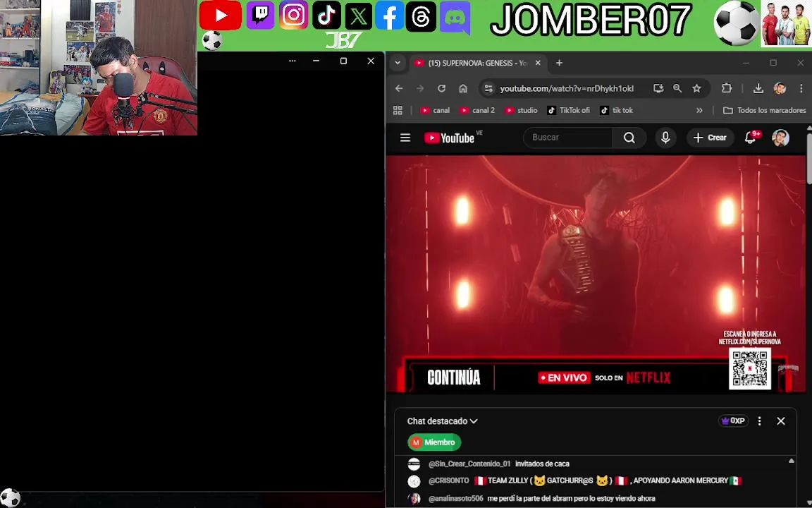Reload the YouTube page
Viewport: 812px width, 508px height.
click(x=441, y=89)
